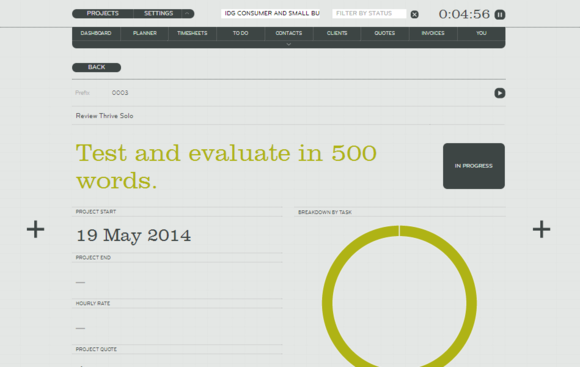Open the Timesheets tab
Screen dimensions: 580x367
(x=192, y=33)
